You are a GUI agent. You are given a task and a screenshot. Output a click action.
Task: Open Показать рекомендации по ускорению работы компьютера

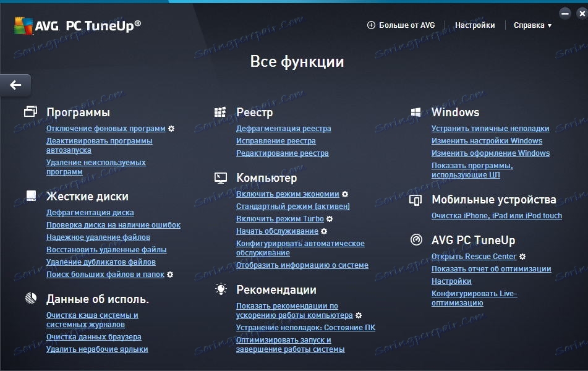[294, 311]
